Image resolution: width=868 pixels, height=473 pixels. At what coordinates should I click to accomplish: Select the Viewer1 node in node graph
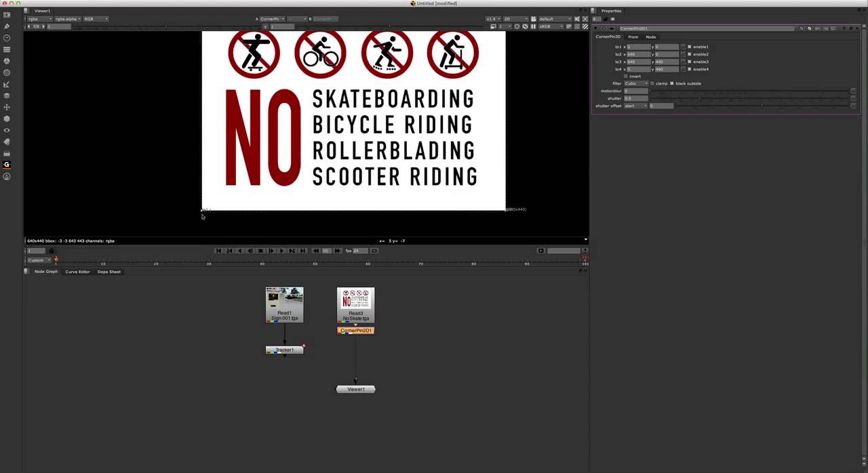[355, 389]
